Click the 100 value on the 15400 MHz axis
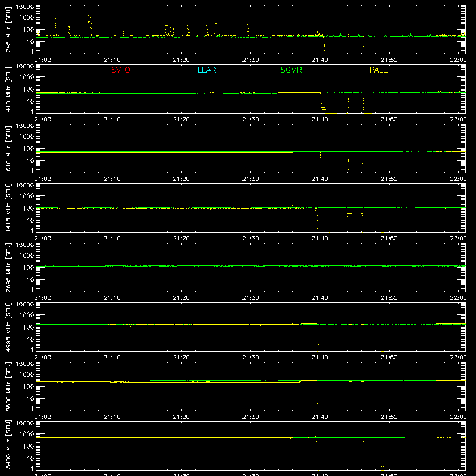 pyautogui.click(x=29, y=446)
